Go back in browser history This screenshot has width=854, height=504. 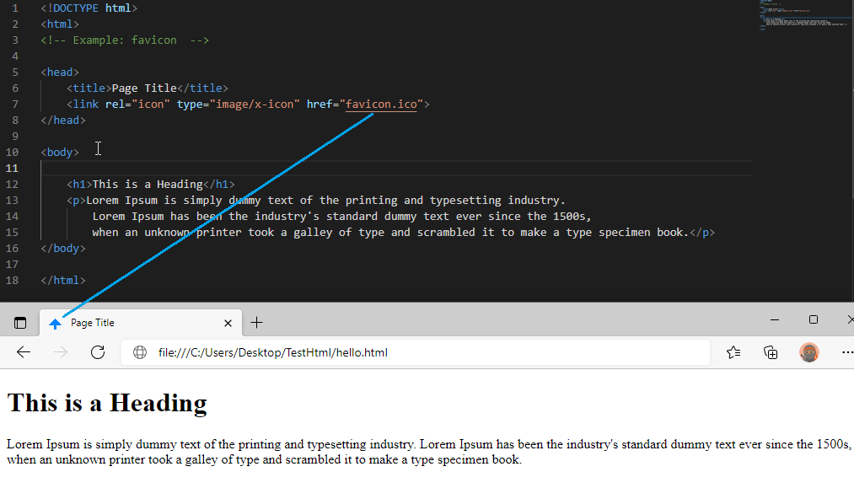tap(23, 352)
